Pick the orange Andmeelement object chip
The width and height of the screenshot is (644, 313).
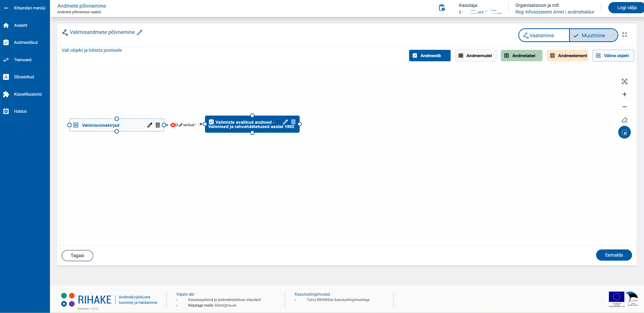pos(568,56)
